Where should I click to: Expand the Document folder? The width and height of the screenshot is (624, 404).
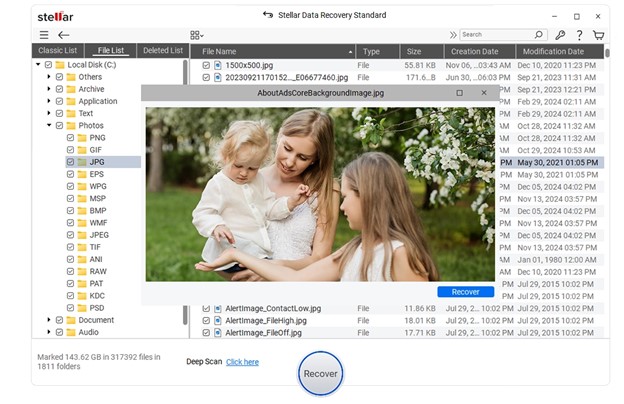pos(48,320)
